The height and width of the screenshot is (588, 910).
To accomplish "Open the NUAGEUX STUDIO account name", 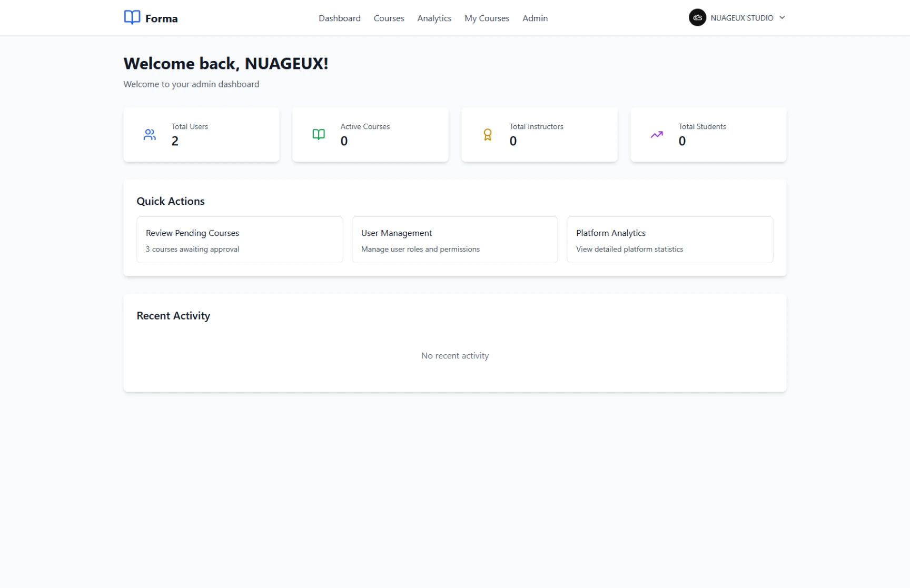I will 741,18.
